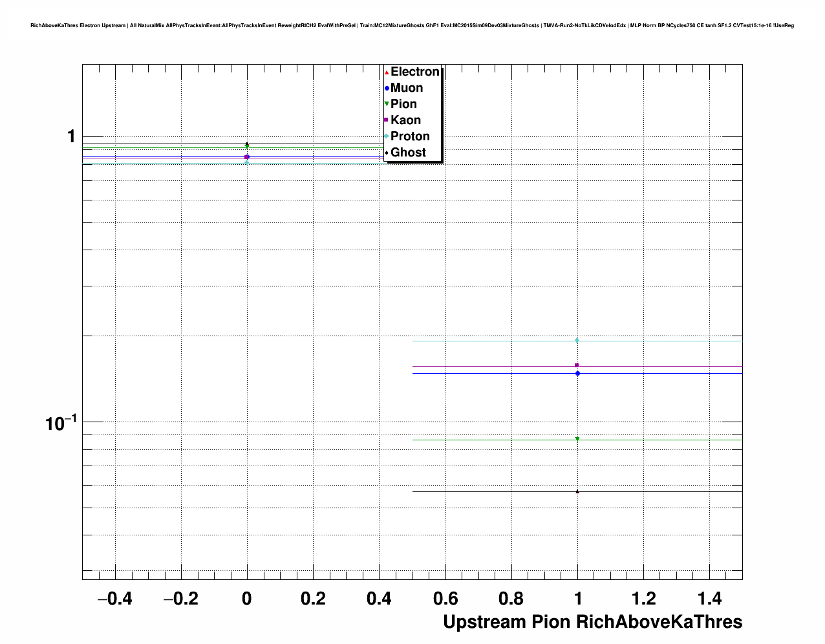
Task: Click the x-axis tick label 0.6
Action: click(445, 599)
